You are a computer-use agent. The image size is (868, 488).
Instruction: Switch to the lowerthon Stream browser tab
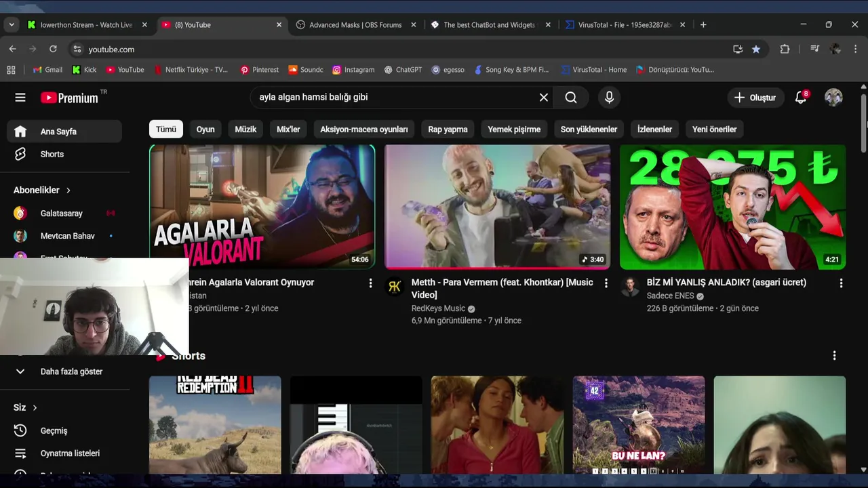point(86,24)
